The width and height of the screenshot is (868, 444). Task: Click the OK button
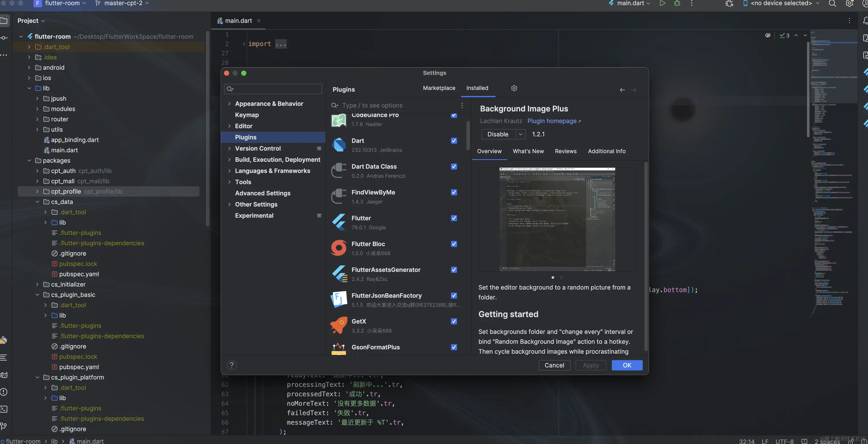(627, 365)
